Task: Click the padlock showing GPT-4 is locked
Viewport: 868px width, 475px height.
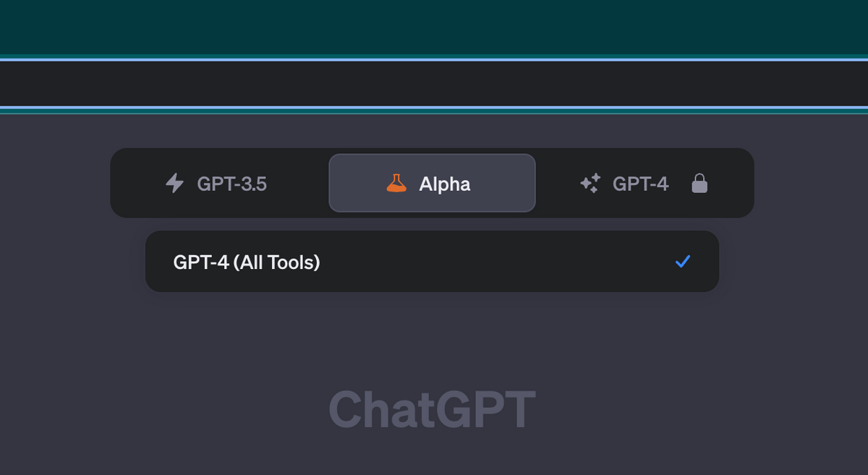Action: (699, 184)
